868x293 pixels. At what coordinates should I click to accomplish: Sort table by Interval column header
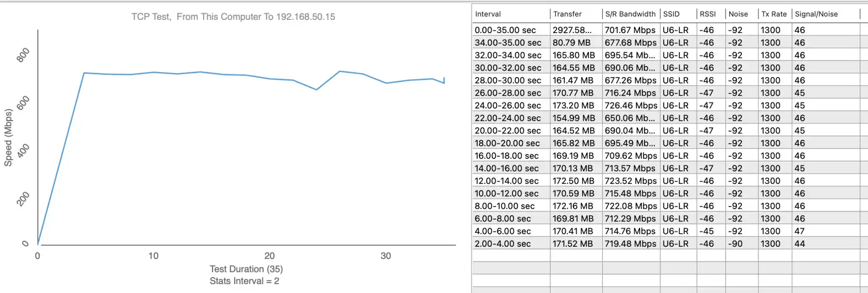488,14
